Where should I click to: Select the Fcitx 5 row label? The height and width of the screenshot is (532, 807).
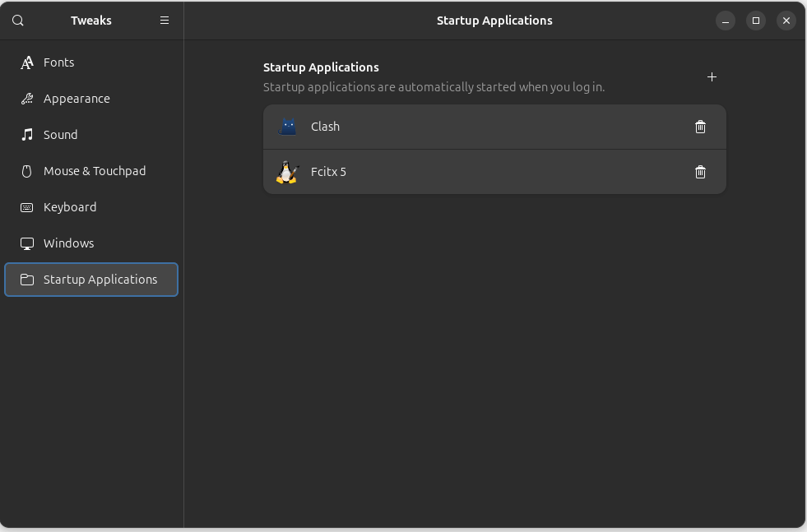tap(328, 172)
